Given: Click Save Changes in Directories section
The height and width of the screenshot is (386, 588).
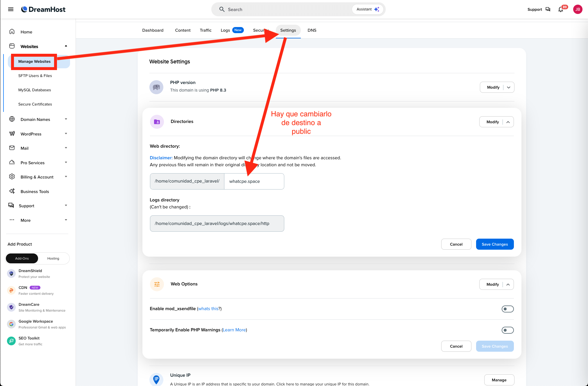Looking at the screenshot, I should pyautogui.click(x=494, y=244).
